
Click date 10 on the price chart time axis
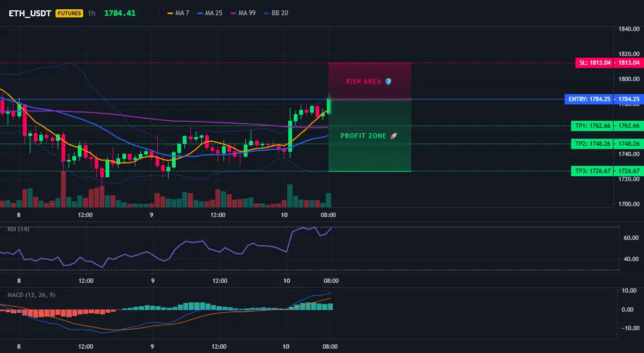tap(284, 215)
